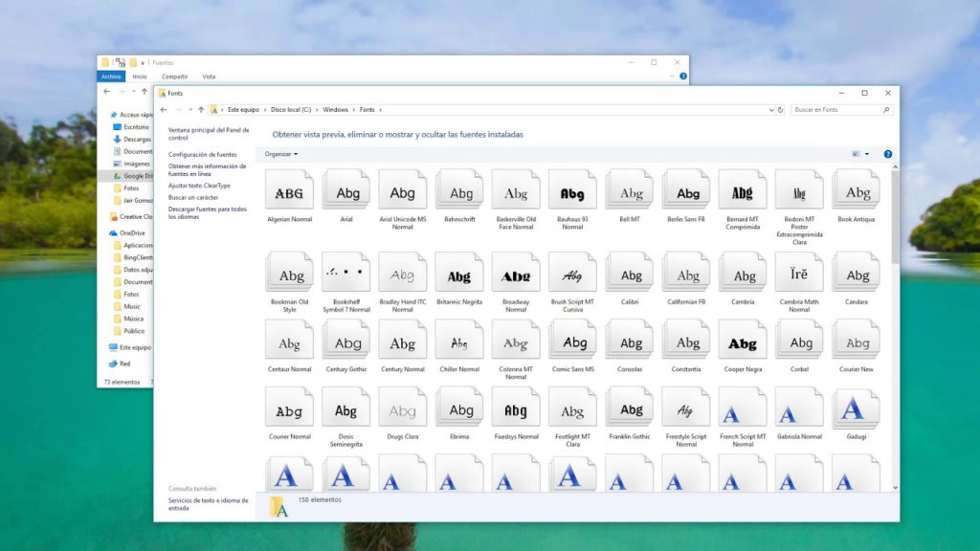Open the Broadway Normal font

coord(516,275)
